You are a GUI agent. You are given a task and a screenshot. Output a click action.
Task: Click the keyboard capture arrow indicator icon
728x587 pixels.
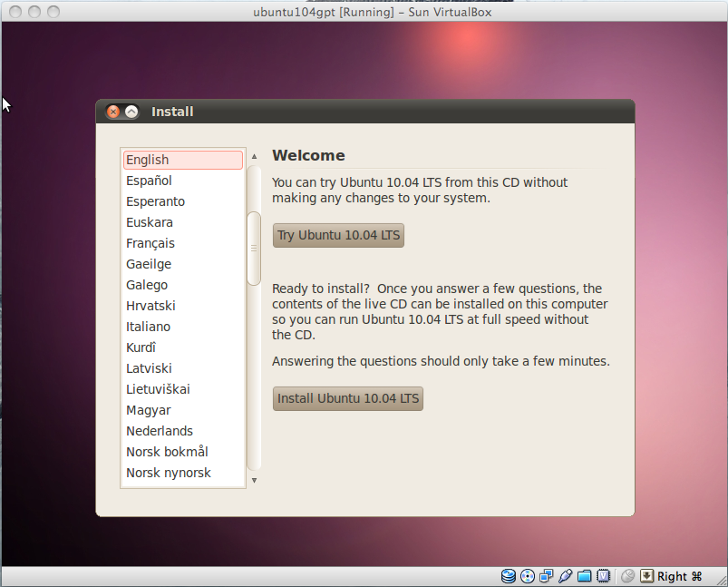(646, 576)
